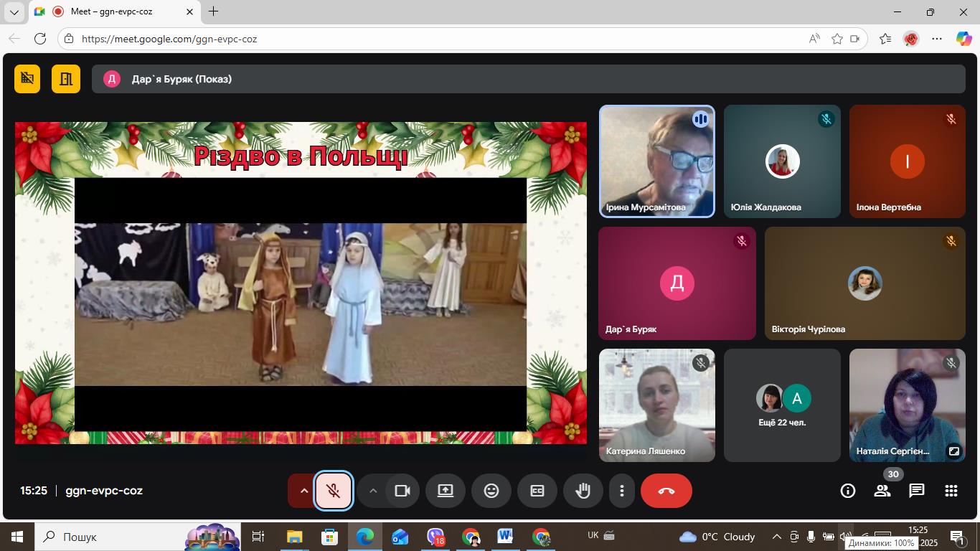
Task: Open a new browser tab
Action: [213, 11]
